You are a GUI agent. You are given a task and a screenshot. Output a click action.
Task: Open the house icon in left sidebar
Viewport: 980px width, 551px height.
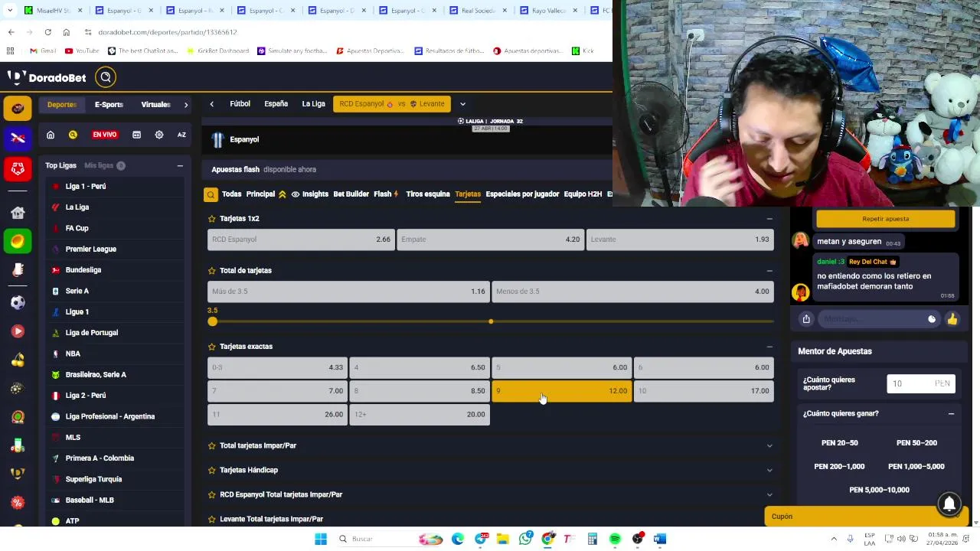(18, 213)
